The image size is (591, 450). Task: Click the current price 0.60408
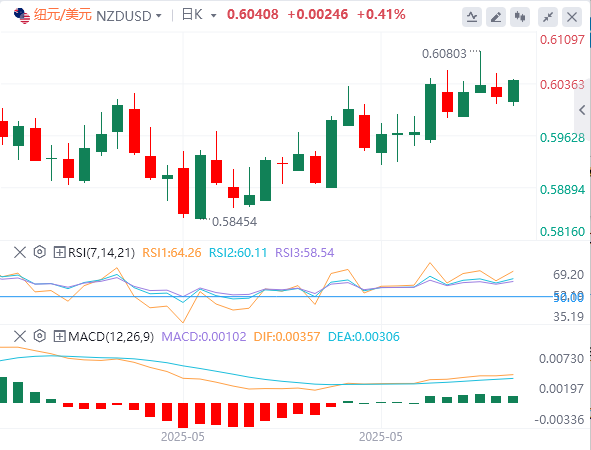coord(253,14)
